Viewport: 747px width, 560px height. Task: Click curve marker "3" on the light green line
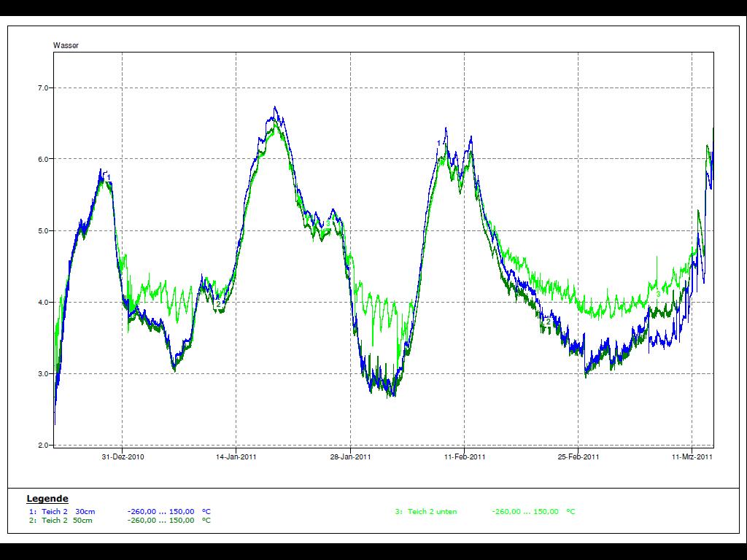(658, 294)
